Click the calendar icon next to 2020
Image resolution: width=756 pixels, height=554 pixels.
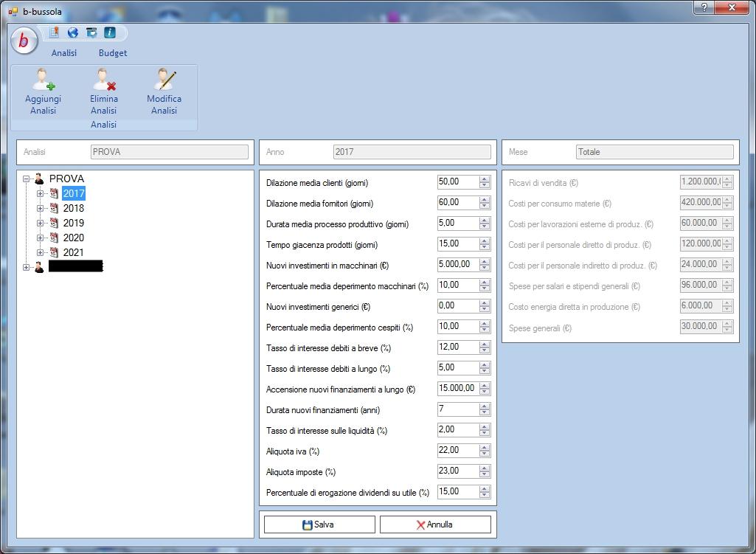click(54, 238)
